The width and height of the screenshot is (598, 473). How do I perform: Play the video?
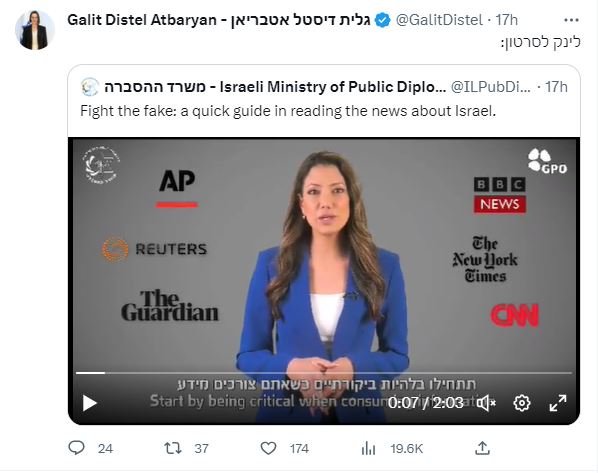click(90, 403)
